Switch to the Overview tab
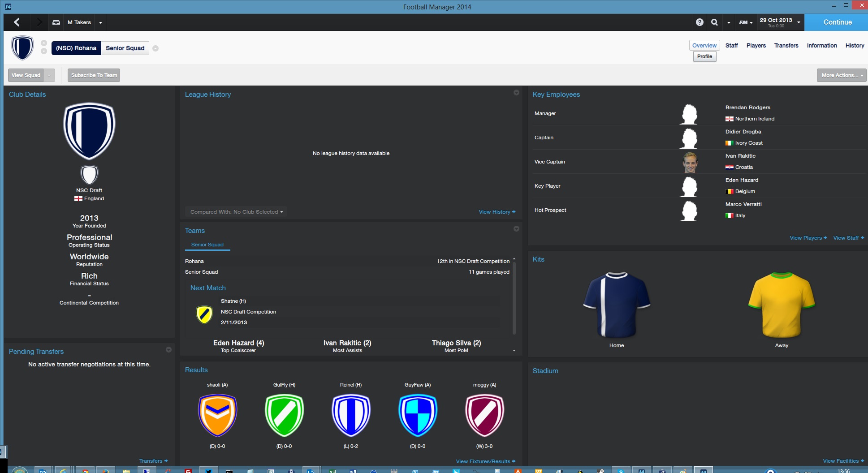The height and width of the screenshot is (473, 868). [x=704, y=45]
